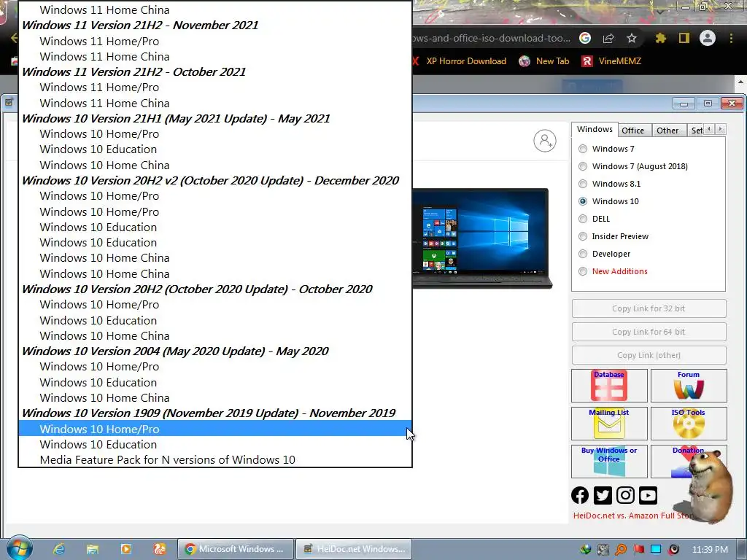Choose Windows 10 Home/Pro under Version 1909

(x=215, y=429)
